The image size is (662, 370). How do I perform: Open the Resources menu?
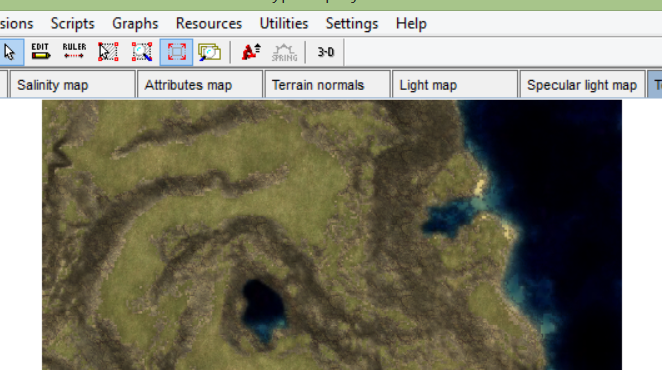(209, 24)
